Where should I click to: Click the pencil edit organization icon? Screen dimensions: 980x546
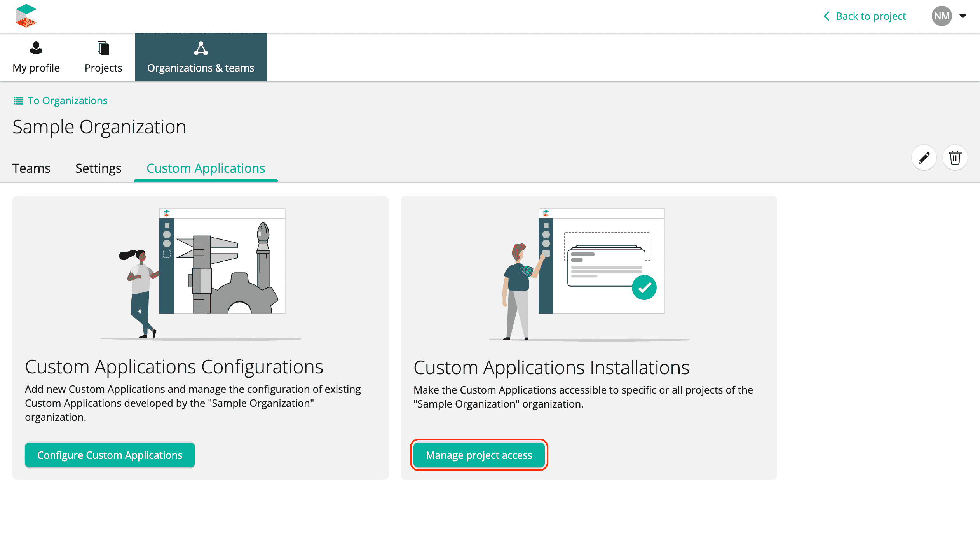924,158
